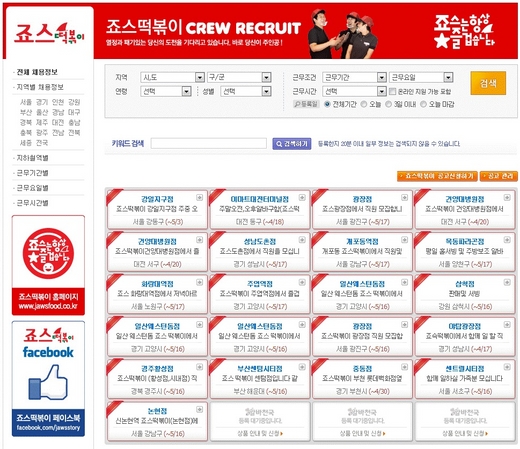Open the 시/도 region dropdown
The width and height of the screenshot is (520, 449).
tap(172, 77)
